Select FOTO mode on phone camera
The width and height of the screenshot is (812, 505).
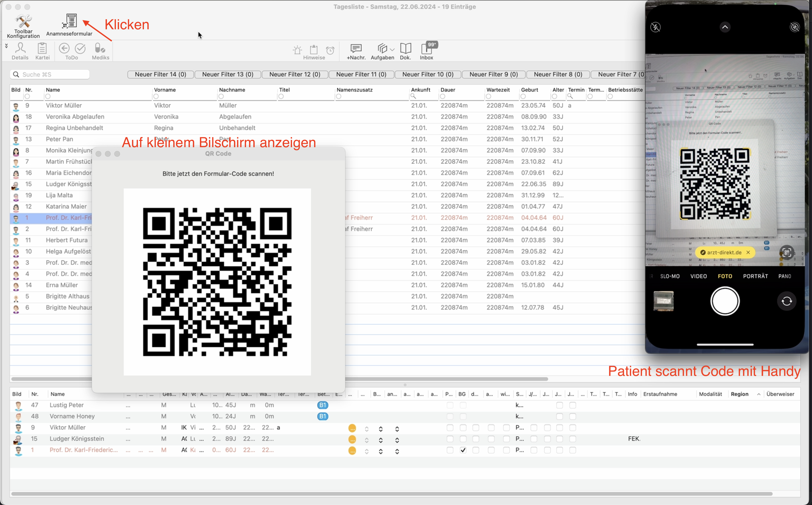(x=725, y=276)
